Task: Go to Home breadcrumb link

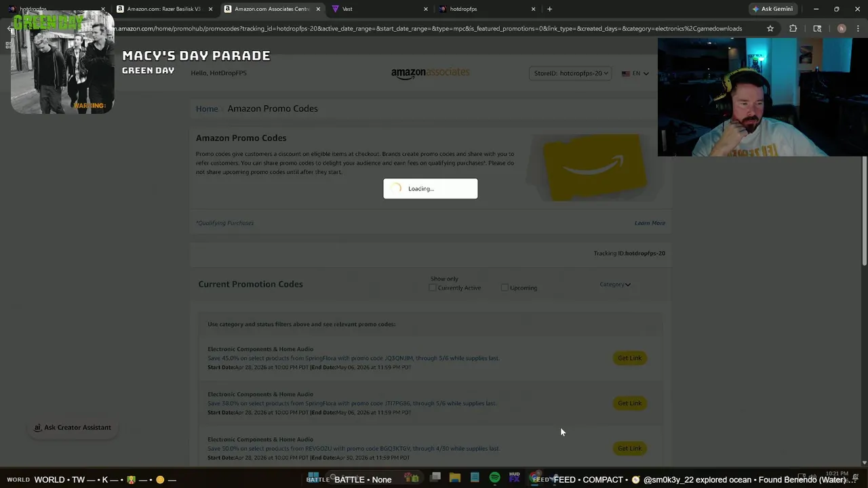Action: pos(207,108)
